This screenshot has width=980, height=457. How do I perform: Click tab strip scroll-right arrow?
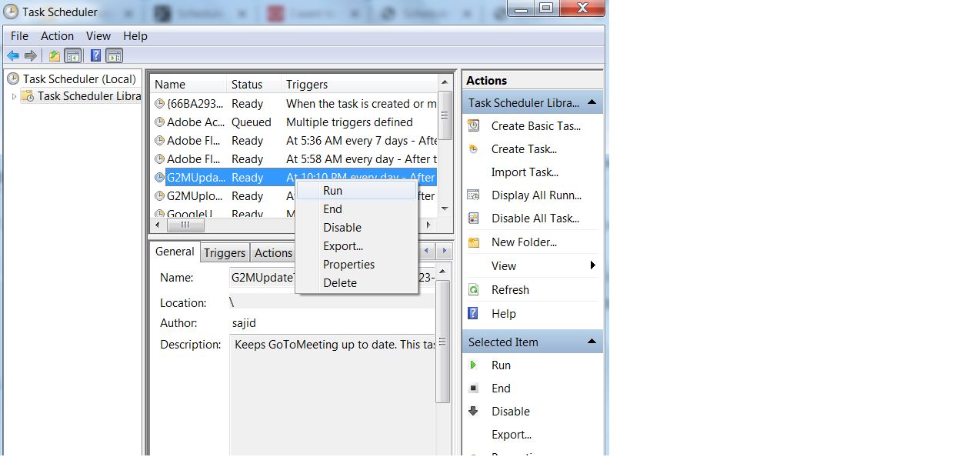[x=444, y=251]
